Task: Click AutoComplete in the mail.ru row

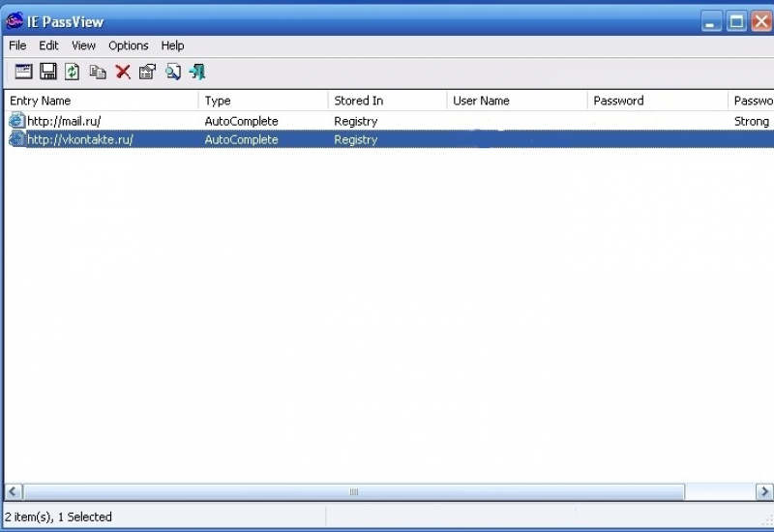Action: click(241, 121)
